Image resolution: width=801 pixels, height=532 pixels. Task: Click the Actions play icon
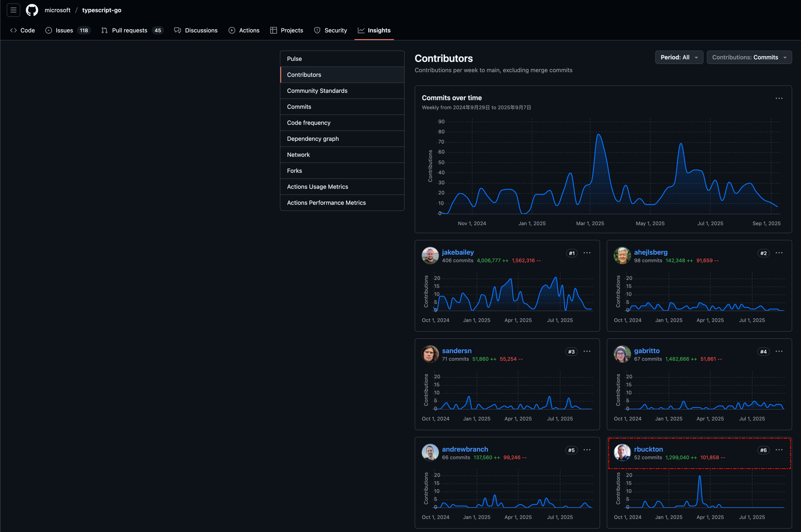(x=232, y=30)
